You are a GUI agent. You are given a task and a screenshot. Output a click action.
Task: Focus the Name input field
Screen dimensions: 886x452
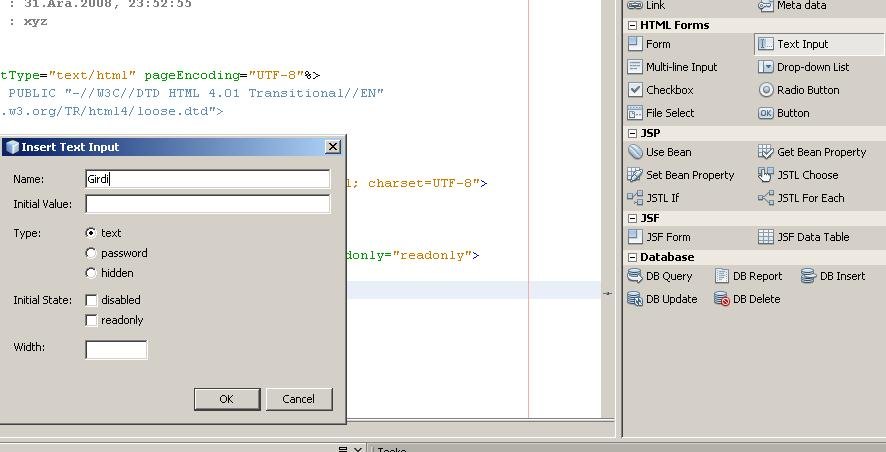click(x=207, y=179)
